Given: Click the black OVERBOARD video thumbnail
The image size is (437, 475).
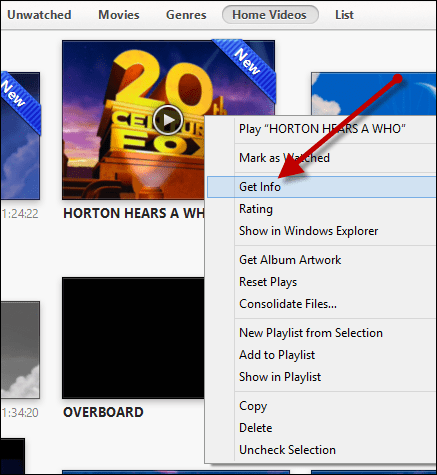Looking at the screenshot, I should point(133,338).
